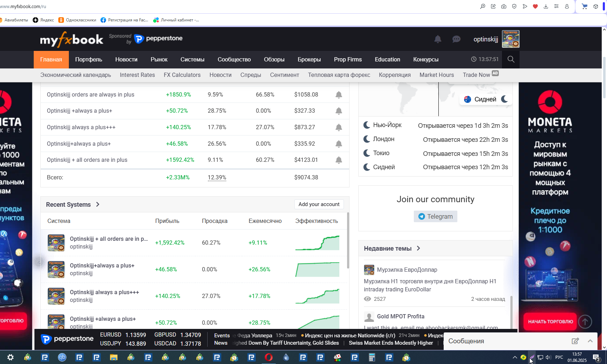Open Спреды submenu link
This screenshot has width=607, height=364.
click(251, 75)
